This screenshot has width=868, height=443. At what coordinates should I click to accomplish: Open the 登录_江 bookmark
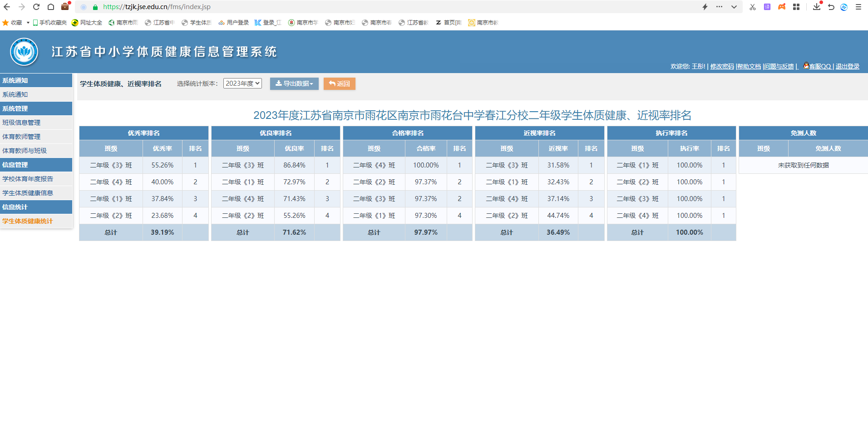pos(268,22)
